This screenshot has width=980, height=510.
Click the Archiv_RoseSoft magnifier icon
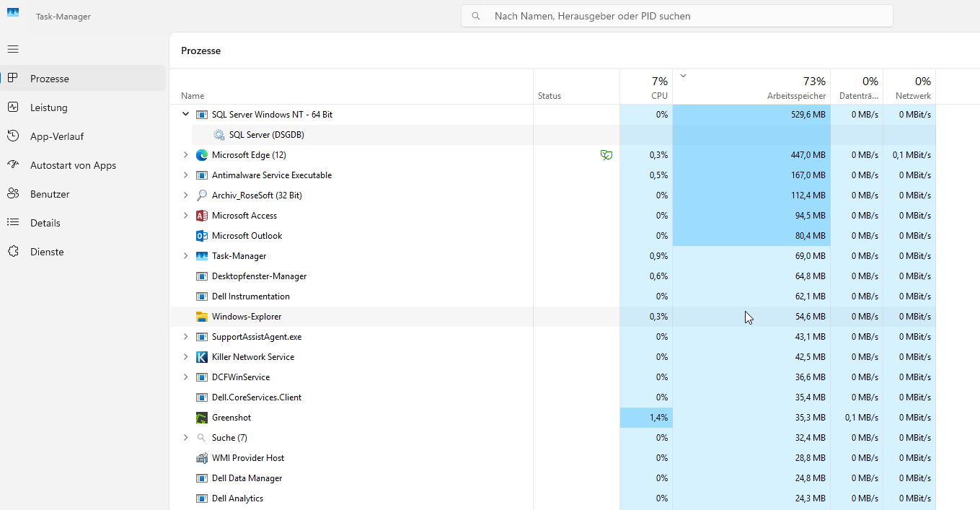202,195
